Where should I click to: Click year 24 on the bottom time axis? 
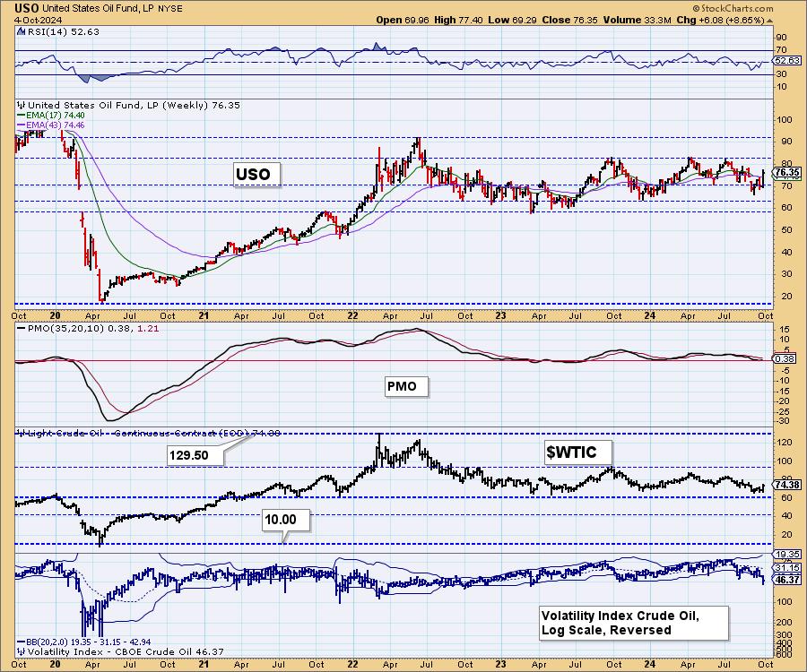coord(650,664)
